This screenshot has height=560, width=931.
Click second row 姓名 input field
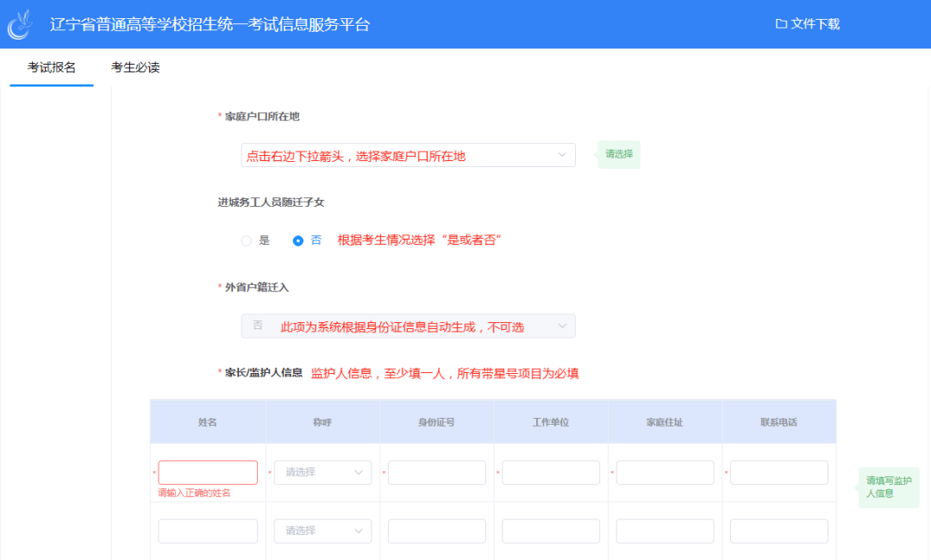click(208, 531)
